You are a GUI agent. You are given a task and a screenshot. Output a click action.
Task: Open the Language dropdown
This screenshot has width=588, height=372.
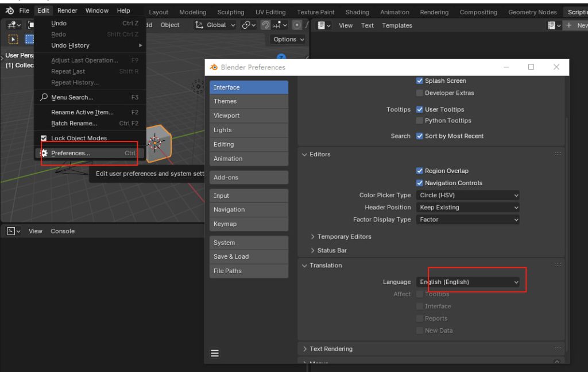pyautogui.click(x=467, y=282)
